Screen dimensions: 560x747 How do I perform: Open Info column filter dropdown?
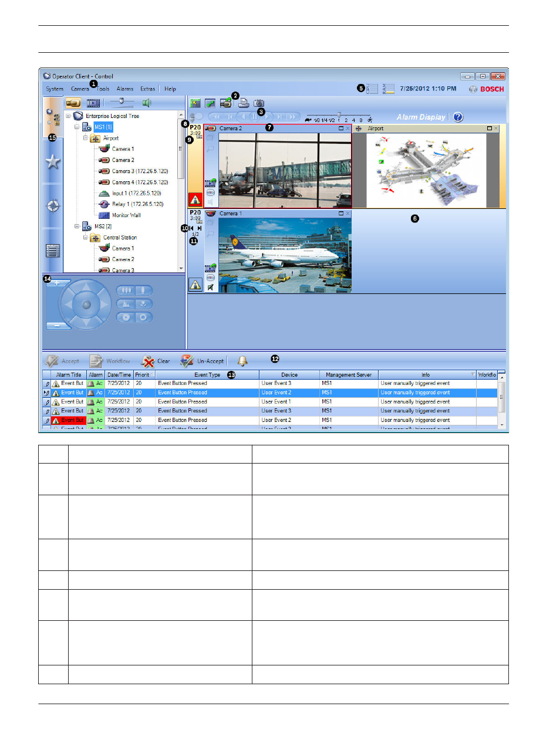point(473,374)
